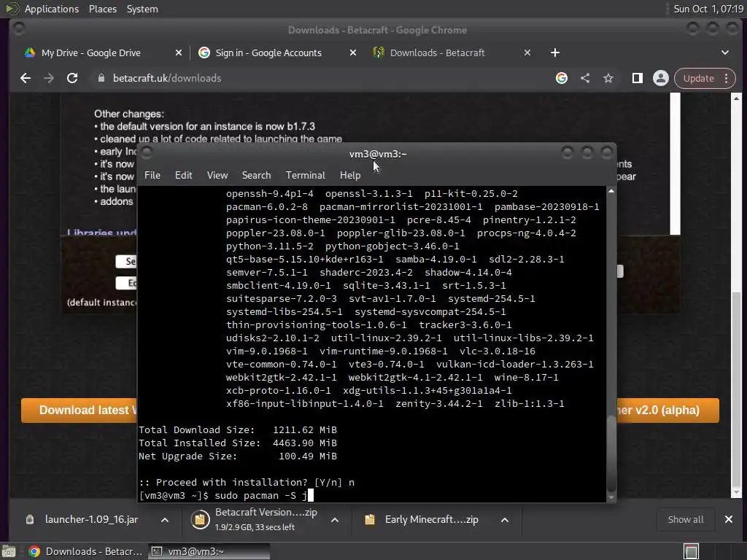747x560 pixels.
Task: Switch to Sign in - Google Accounts tab
Action: (x=268, y=52)
